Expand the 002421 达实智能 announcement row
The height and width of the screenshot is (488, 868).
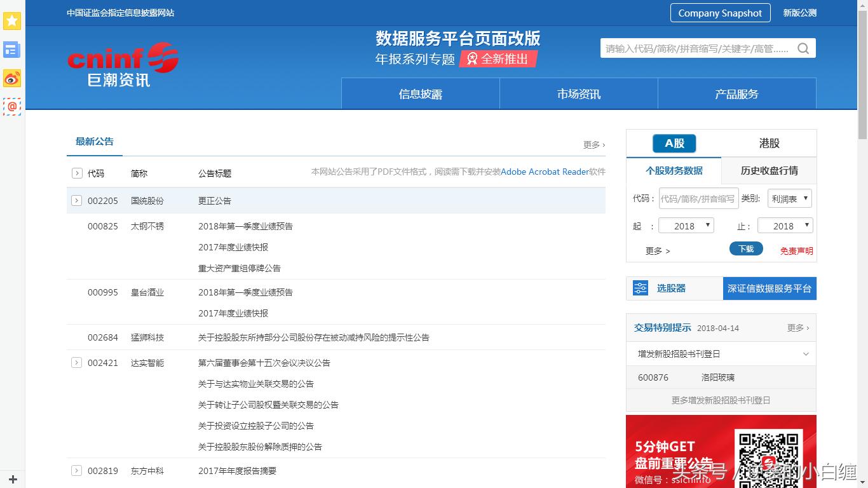pyautogui.click(x=76, y=362)
